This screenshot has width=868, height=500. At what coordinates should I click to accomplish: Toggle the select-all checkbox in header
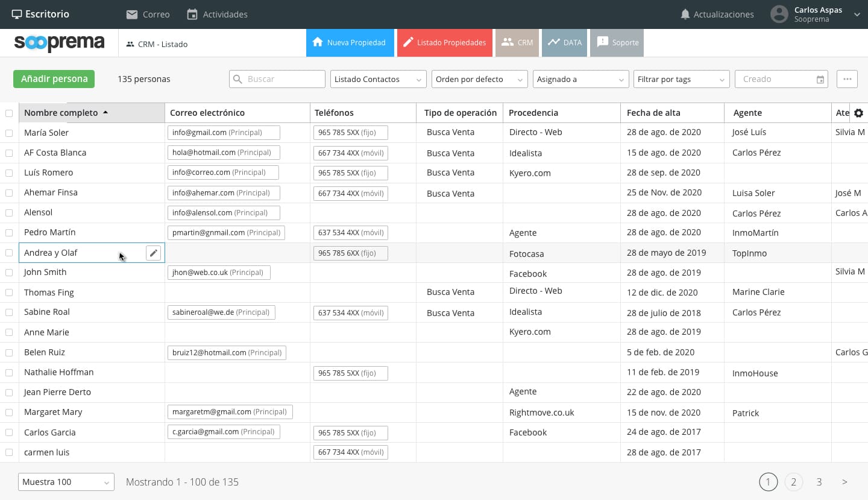[x=9, y=113]
